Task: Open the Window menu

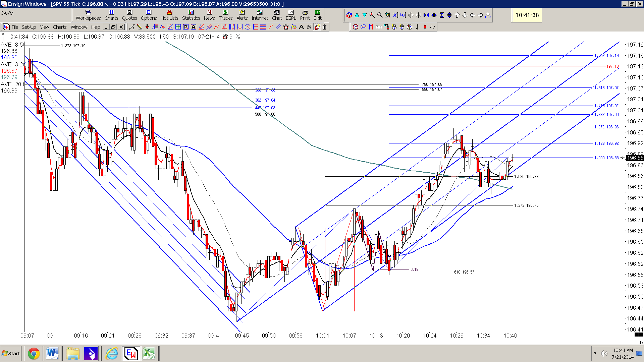Action: [79, 27]
